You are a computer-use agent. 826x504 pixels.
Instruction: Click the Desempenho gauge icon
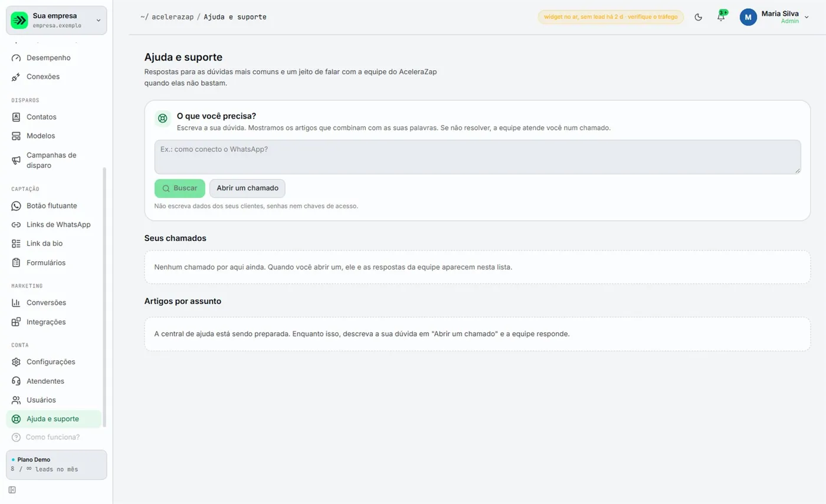coord(17,58)
